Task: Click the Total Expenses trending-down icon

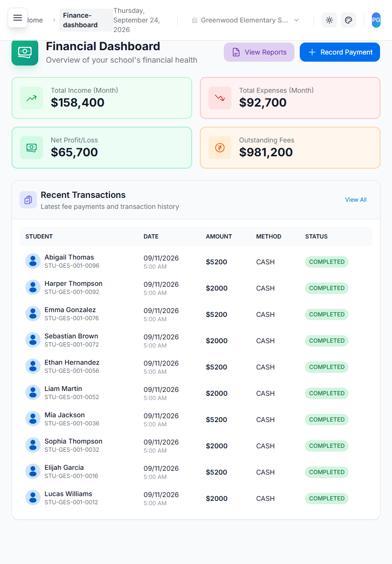Action: [220, 98]
